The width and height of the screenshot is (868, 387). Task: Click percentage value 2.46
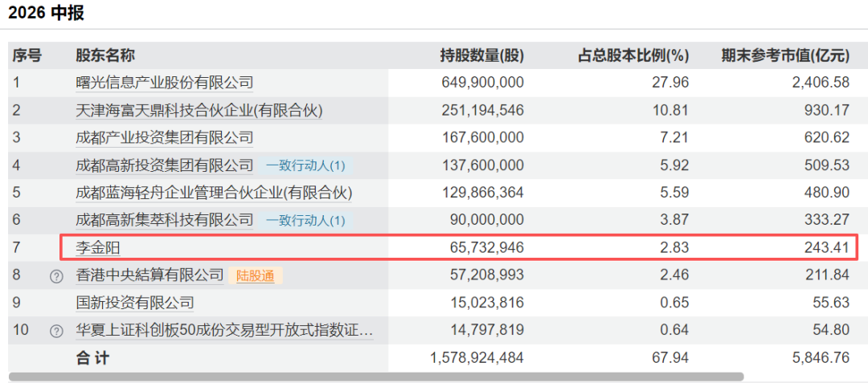pos(675,275)
